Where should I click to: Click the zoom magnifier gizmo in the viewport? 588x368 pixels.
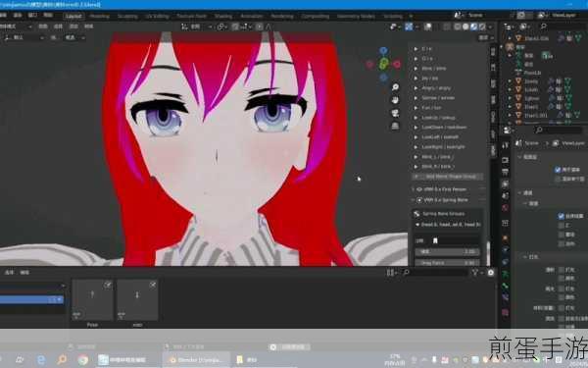(395, 87)
